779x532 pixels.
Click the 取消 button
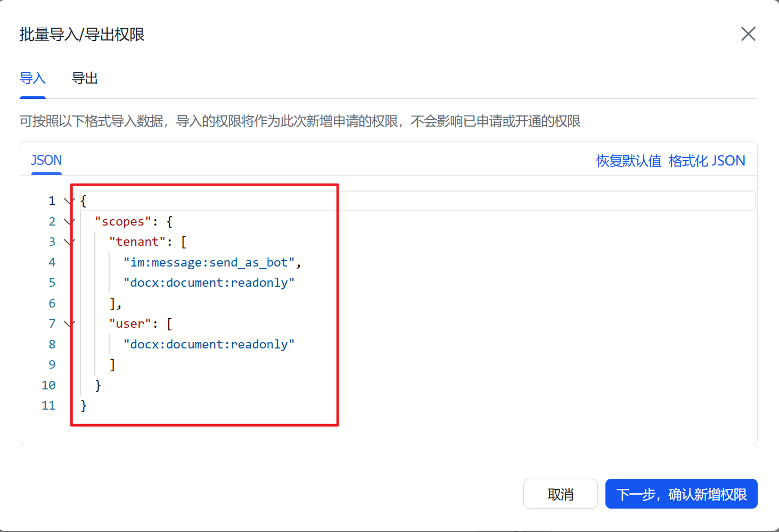[x=561, y=494]
